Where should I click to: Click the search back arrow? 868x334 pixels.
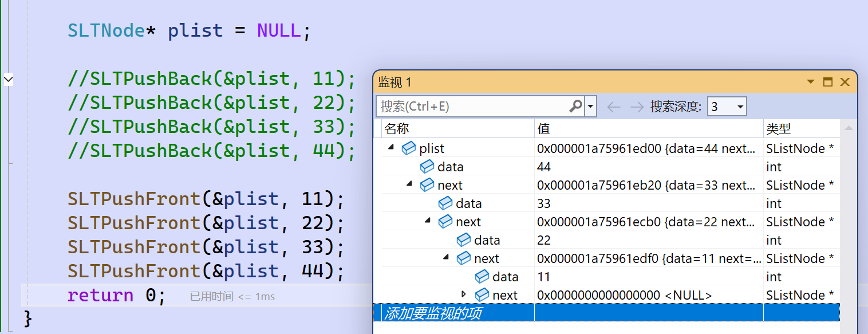[x=613, y=107]
